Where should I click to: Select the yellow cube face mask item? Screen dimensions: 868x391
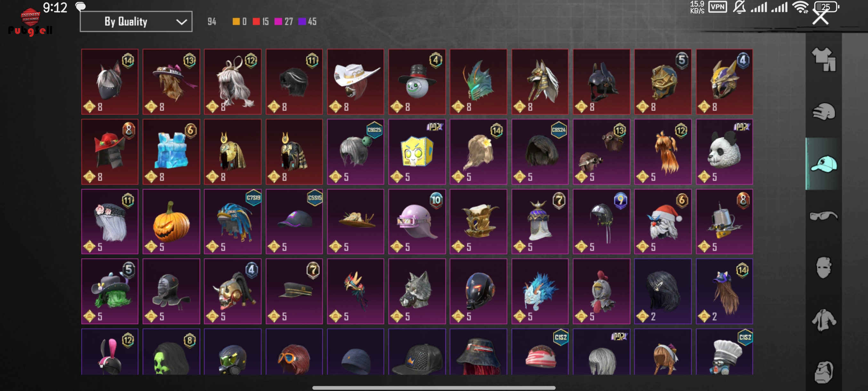pyautogui.click(x=417, y=152)
